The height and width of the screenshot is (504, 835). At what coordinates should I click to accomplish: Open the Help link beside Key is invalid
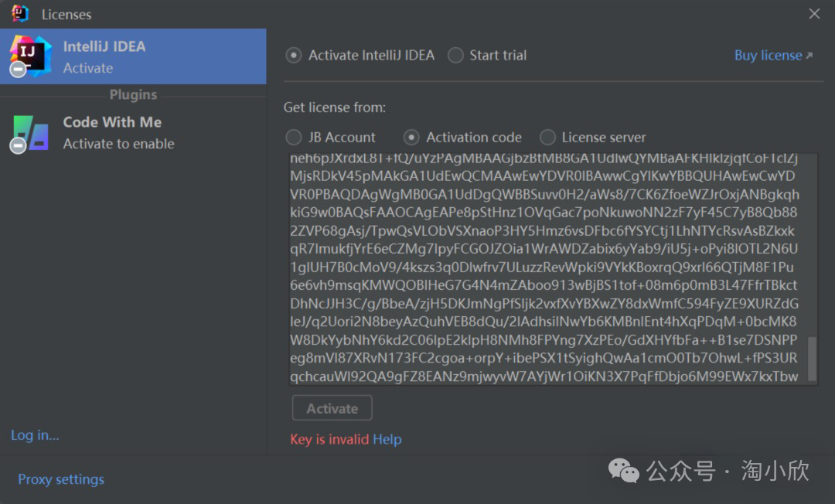click(387, 439)
